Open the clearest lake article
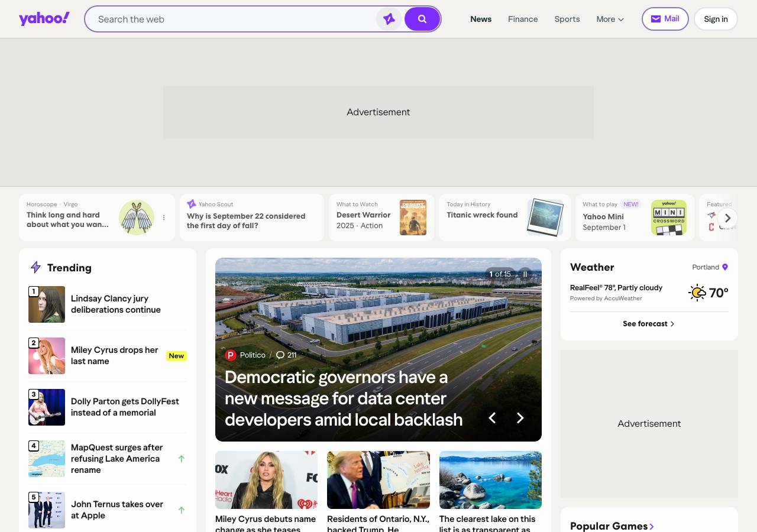757x532 pixels. point(487,524)
